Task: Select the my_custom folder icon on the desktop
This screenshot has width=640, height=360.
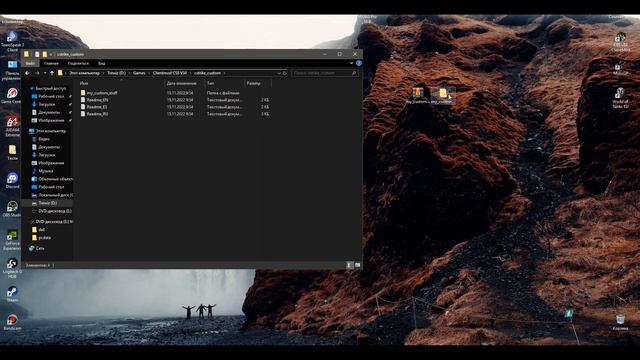Action: pos(442,95)
